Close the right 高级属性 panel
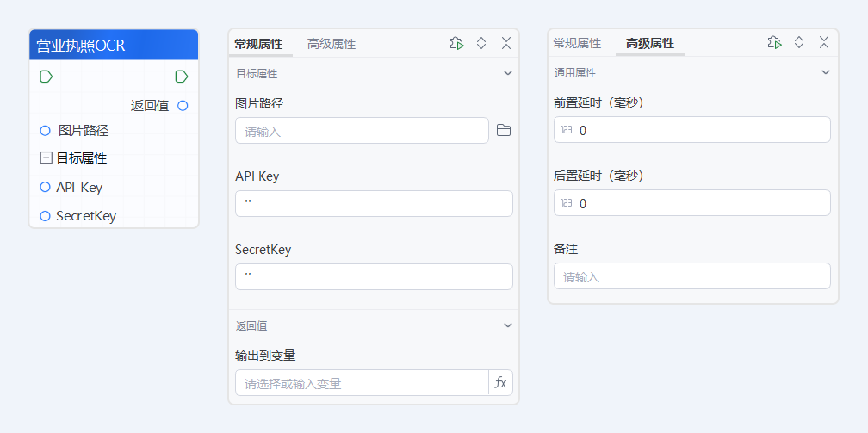The width and height of the screenshot is (868, 433). [824, 43]
